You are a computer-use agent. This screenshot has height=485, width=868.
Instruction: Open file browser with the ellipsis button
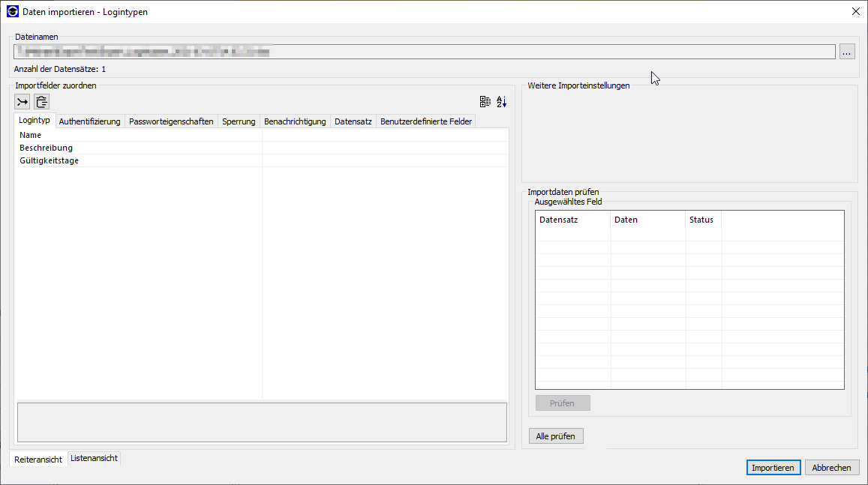tap(847, 52)
